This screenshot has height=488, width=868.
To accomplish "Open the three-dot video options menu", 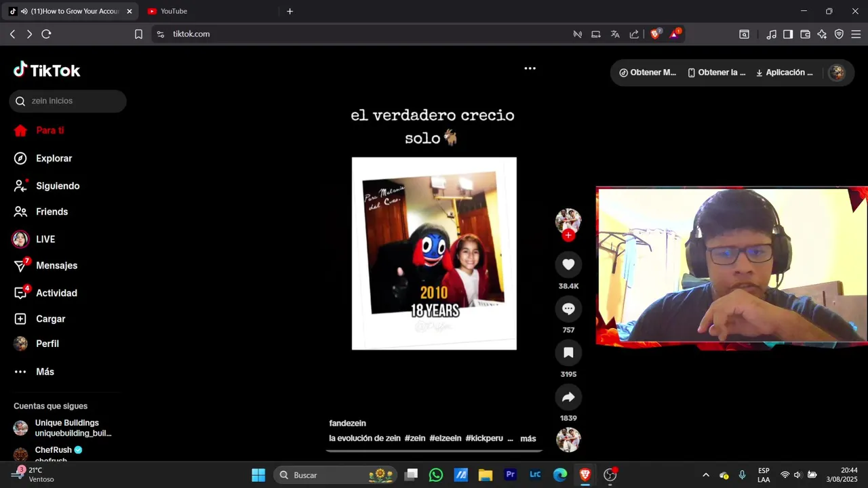I will 530,68.
